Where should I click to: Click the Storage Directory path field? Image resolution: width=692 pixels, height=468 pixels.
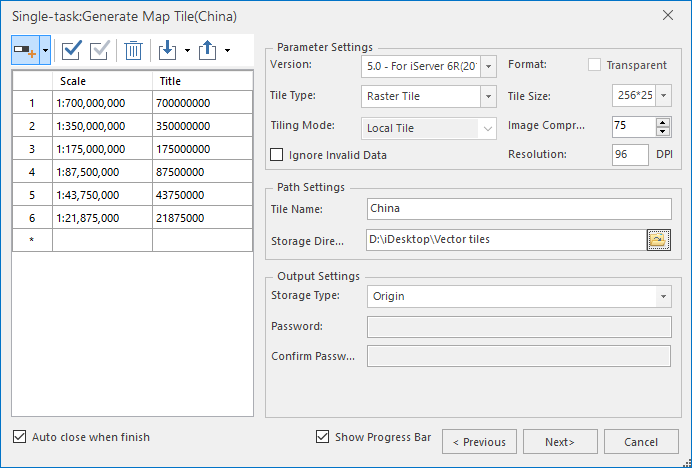click(x=507, y=240)
